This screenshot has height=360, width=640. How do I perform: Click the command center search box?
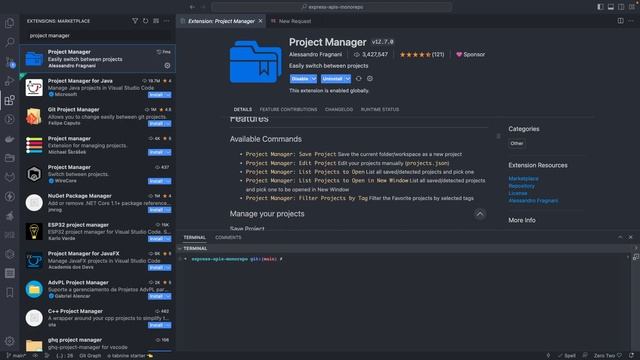[x=331, y=7]
